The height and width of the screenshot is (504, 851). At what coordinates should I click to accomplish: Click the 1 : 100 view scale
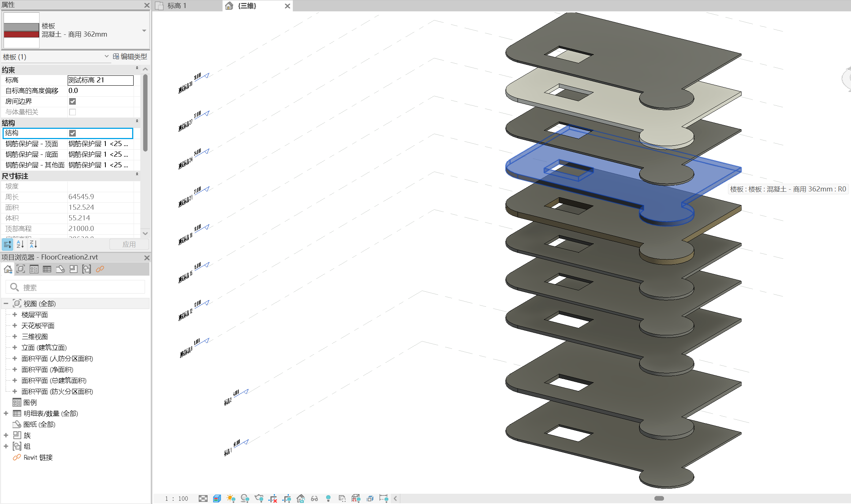176,499
